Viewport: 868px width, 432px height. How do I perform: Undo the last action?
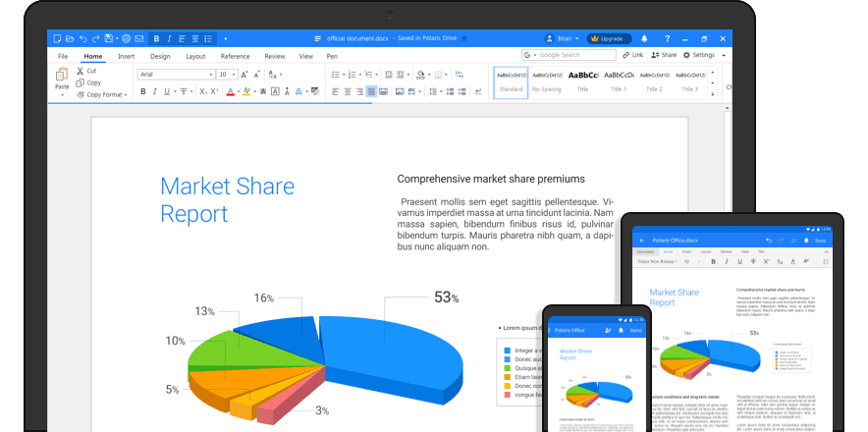coord(83,38)
